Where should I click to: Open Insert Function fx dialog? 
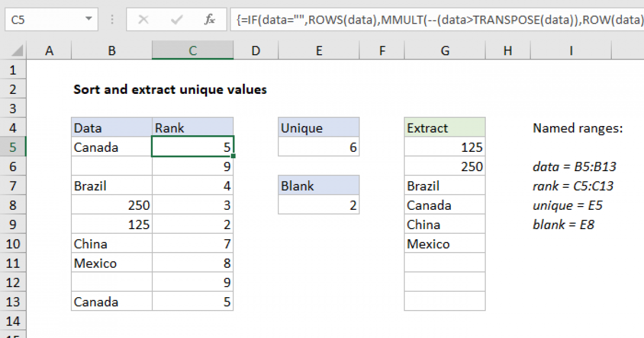(209, 20)
